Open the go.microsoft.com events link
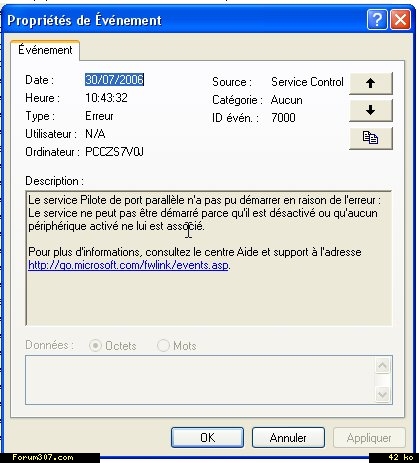The width and height of the screenshot is (419, 463). click(128, 265)
